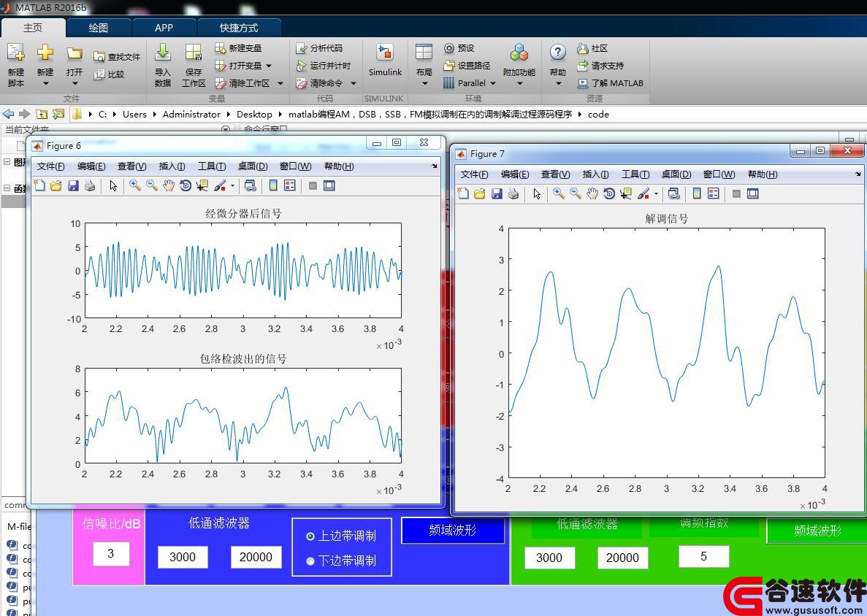The image size is (867, 616).
Task: Toggle the Zoom Out tool in Figure 6
Action: (151, 185)
